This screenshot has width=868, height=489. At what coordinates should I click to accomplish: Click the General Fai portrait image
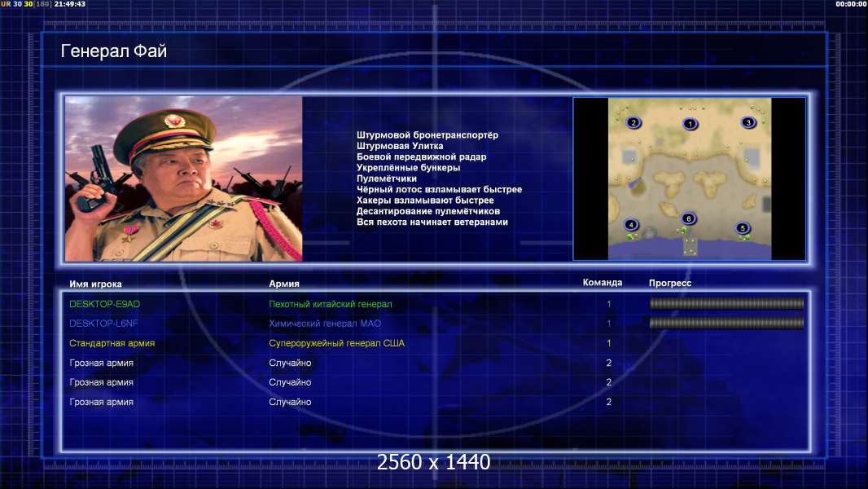(x=184, y=178)
